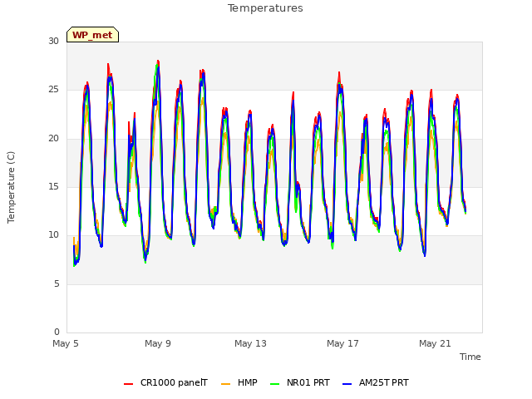
Task: Click the red CR1000 panelT legend swatch
Action: tap(129, 384)
